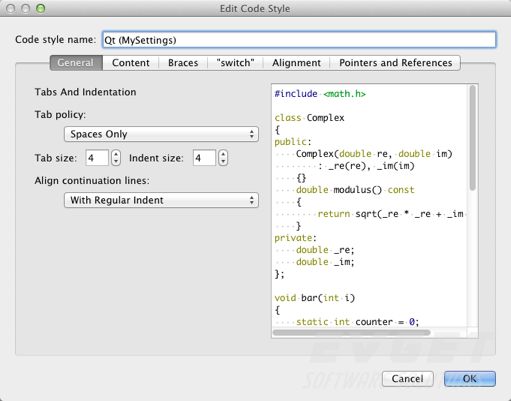Confirm with the OK button

point(470,379)
